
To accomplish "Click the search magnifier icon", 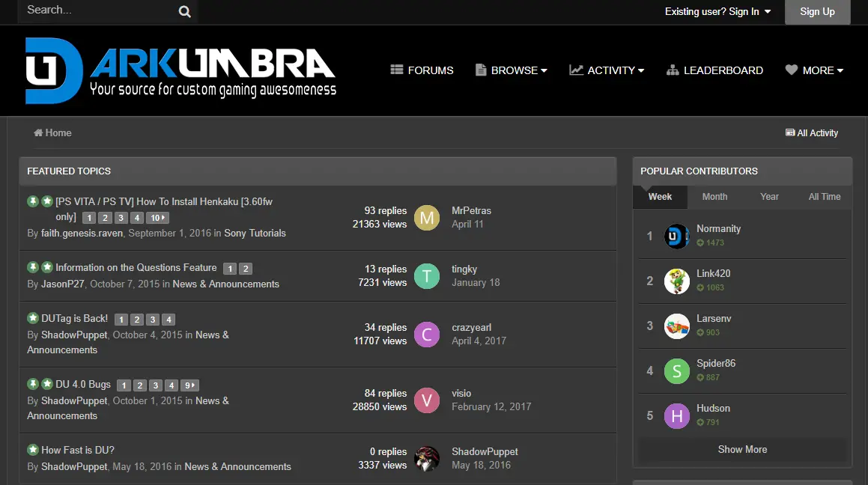I will click(184, 11).
